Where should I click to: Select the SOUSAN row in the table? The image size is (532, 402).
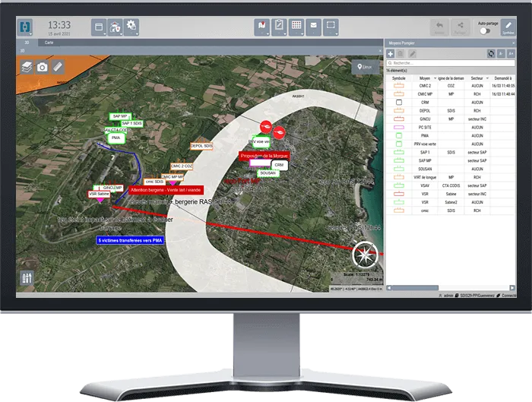pyautogui.click(x=451, y=169)
